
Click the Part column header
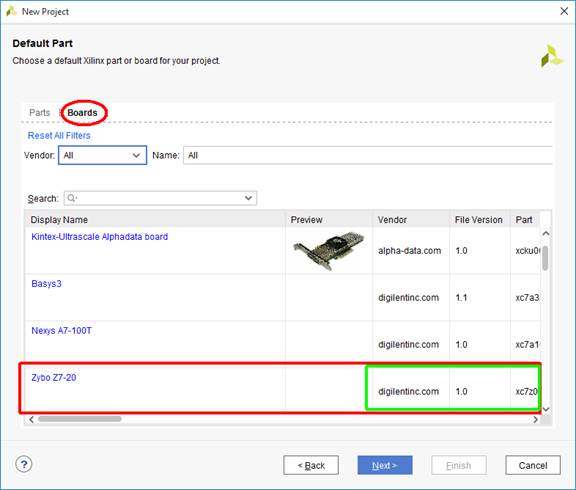pyautogui.click(x=525, y=220)
